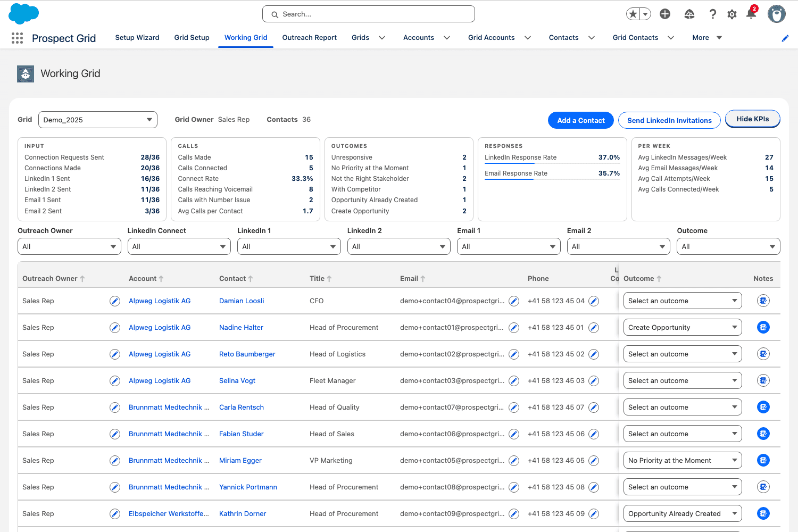Open the Grid Demo_2025 selector

pos(98,120)
